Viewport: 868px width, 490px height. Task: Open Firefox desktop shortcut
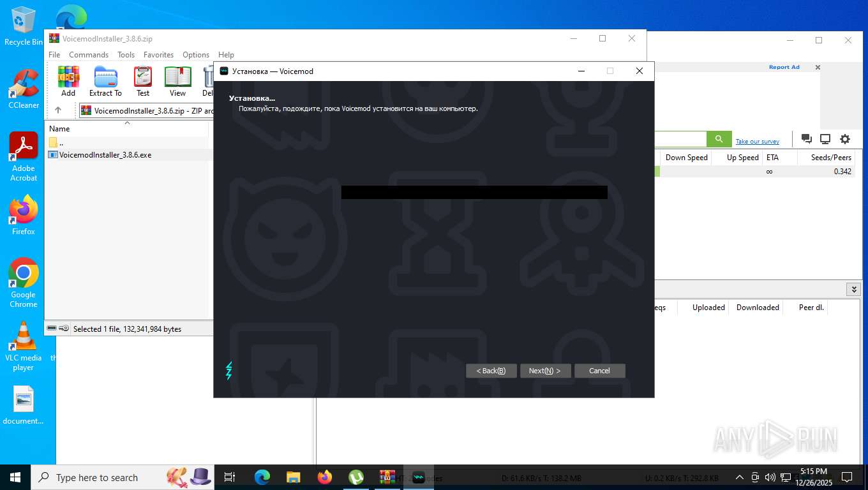click(x=24, y=215)
